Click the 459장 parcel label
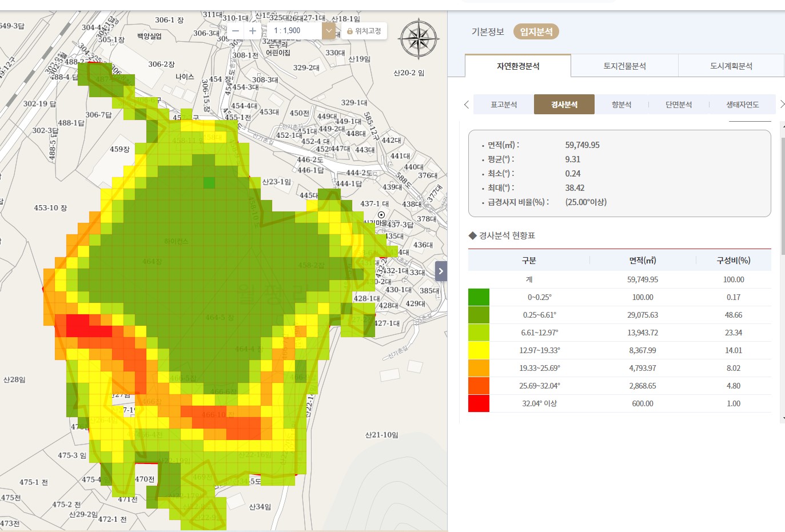This screenshot has width=785, height=532. click(119, 149)
